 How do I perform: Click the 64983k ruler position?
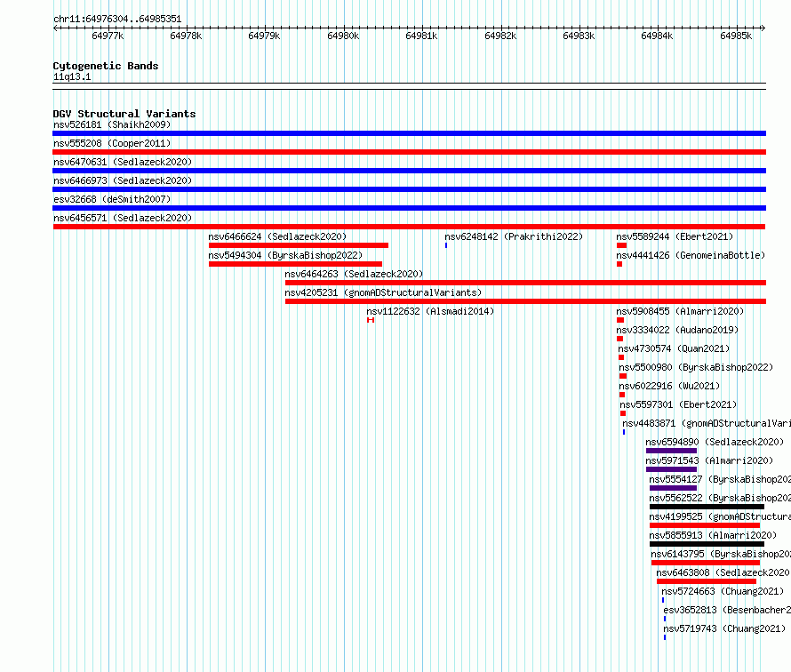[x=579, y=36]
